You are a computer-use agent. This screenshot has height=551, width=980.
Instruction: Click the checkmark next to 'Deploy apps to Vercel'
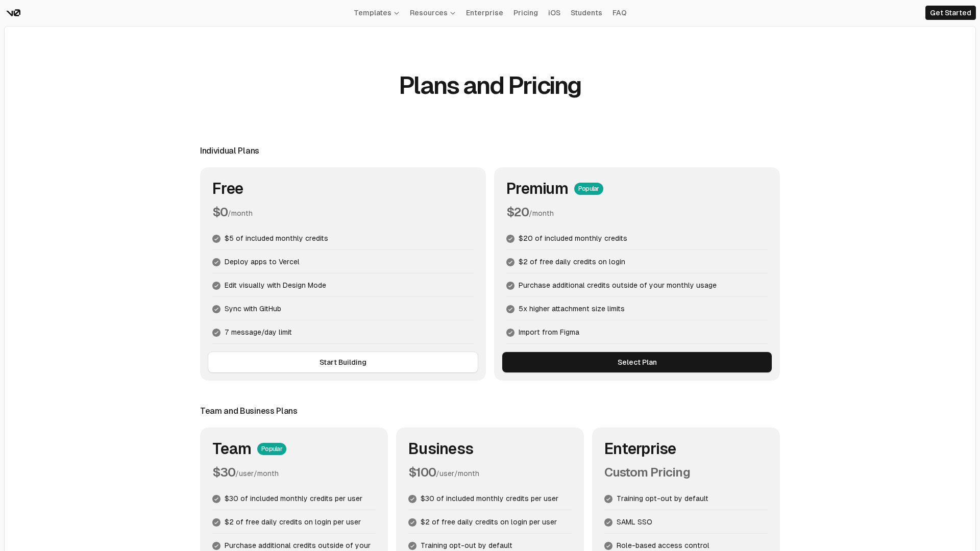tap(216, 262)
